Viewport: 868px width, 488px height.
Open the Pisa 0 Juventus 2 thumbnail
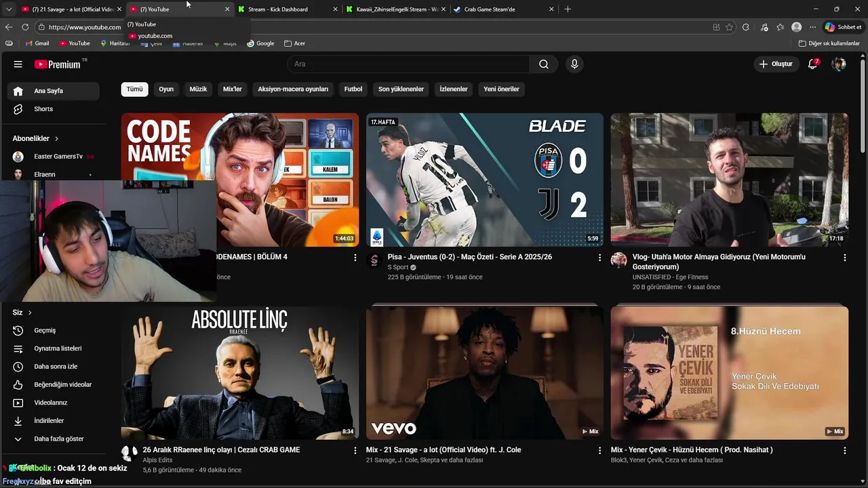(x=484, y=180)
